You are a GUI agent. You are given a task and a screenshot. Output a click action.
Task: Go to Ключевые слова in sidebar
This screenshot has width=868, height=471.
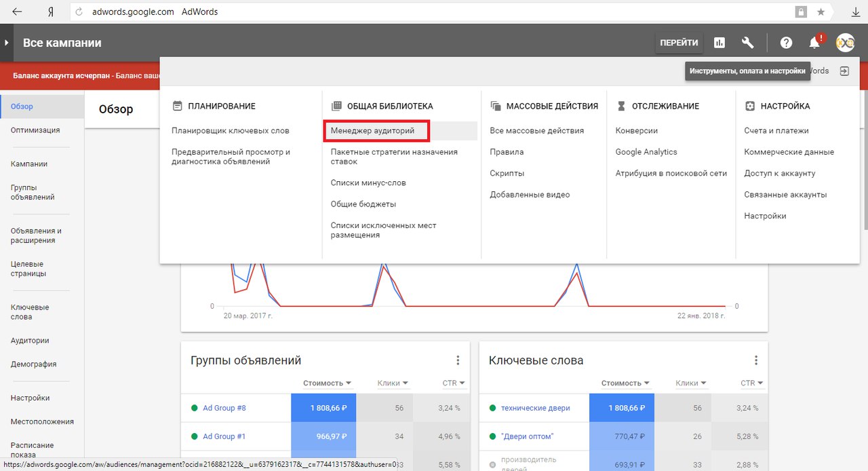pyautogui.click(x=30, y=312)
